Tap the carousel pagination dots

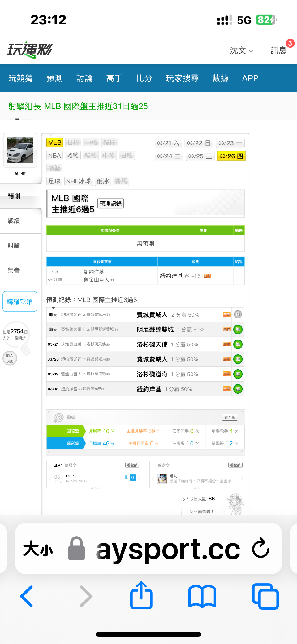[x=20, y=119]
